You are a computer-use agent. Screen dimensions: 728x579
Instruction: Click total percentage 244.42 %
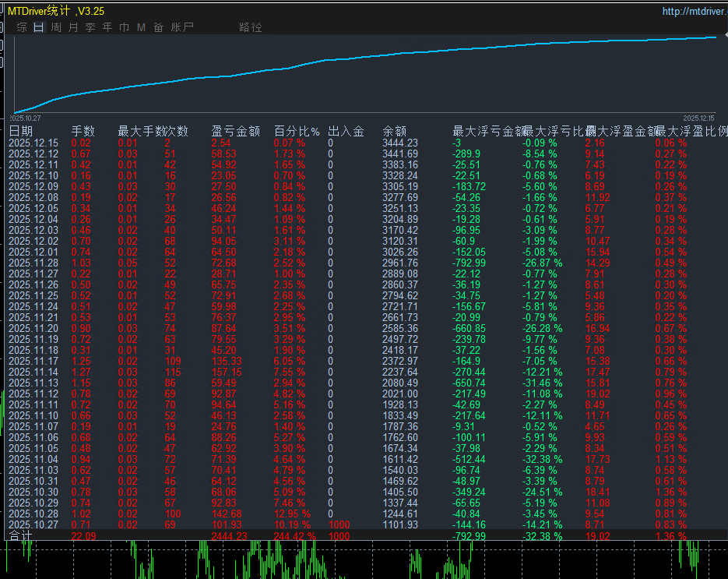coord(295,536)
